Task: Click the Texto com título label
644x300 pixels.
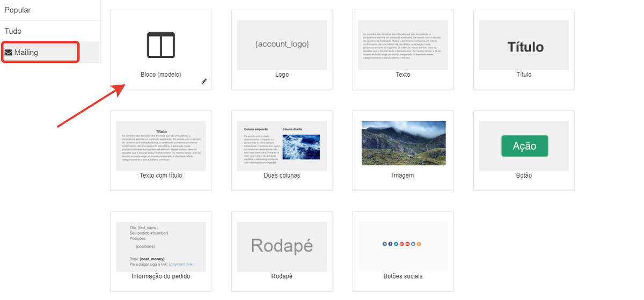Action: [161, 175]
